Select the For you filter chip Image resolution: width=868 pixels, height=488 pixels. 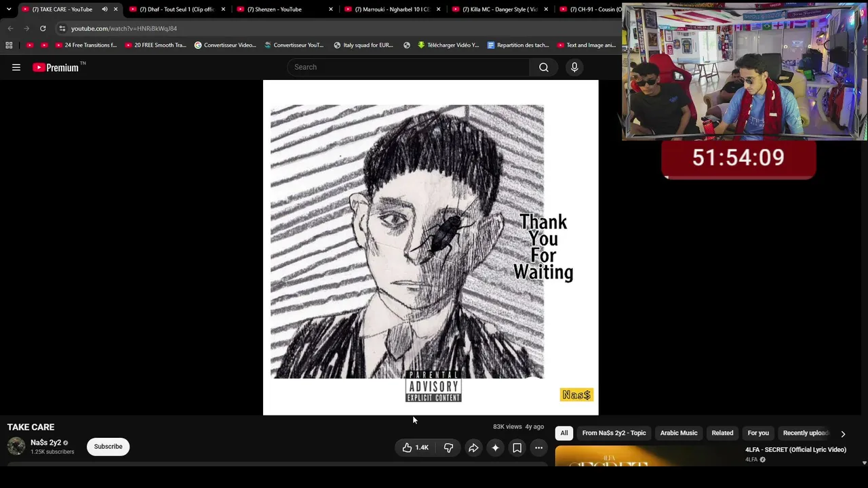coord(758,433)
